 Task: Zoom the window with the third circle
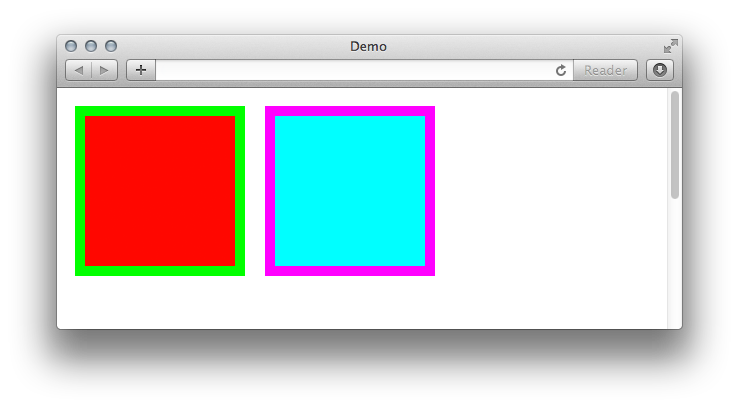tap(111, 46)
